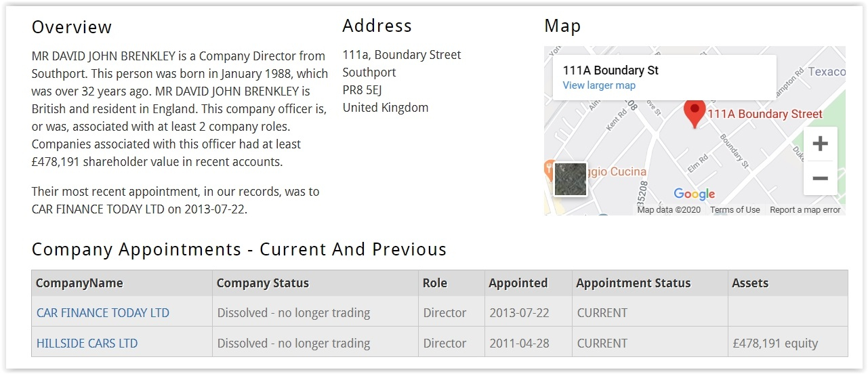Click the Assets column header
The height and width of the screenshot is (374, 868).
tap(750, 283)
